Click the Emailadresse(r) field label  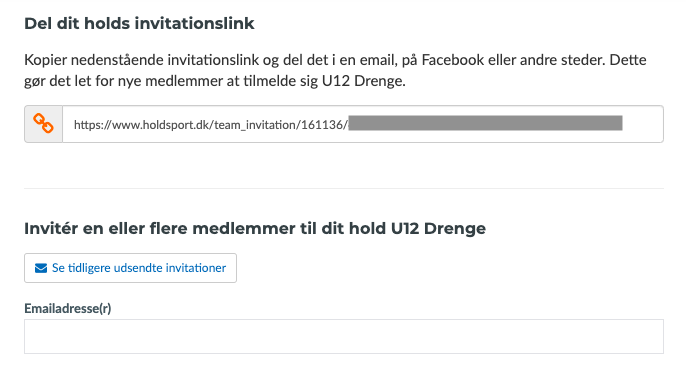(x=68, y=309)
